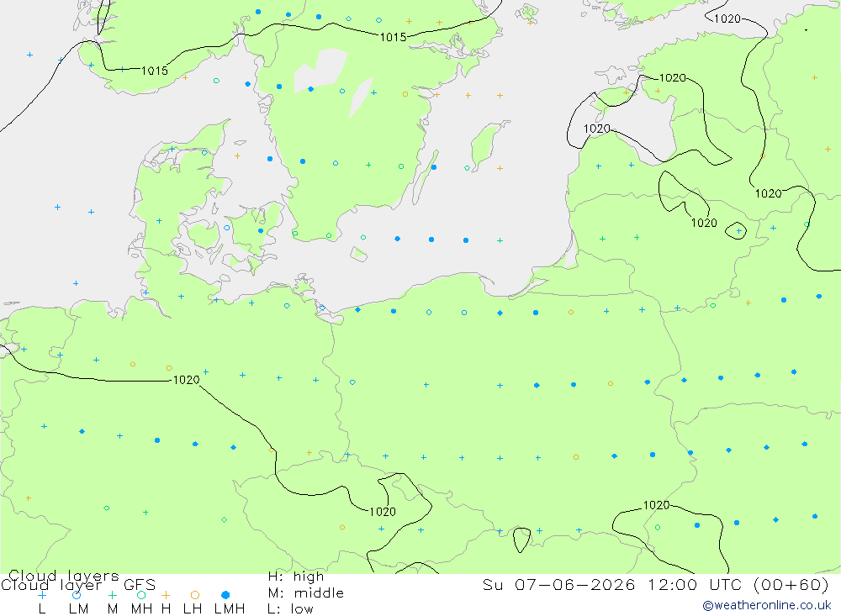Click the 1015 isobar label over Sweden
Viewport: 841px width, 616px height.
(393, 37)
